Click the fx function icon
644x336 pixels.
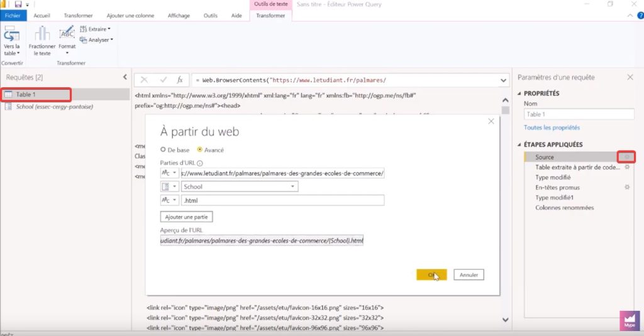point(179,80)
